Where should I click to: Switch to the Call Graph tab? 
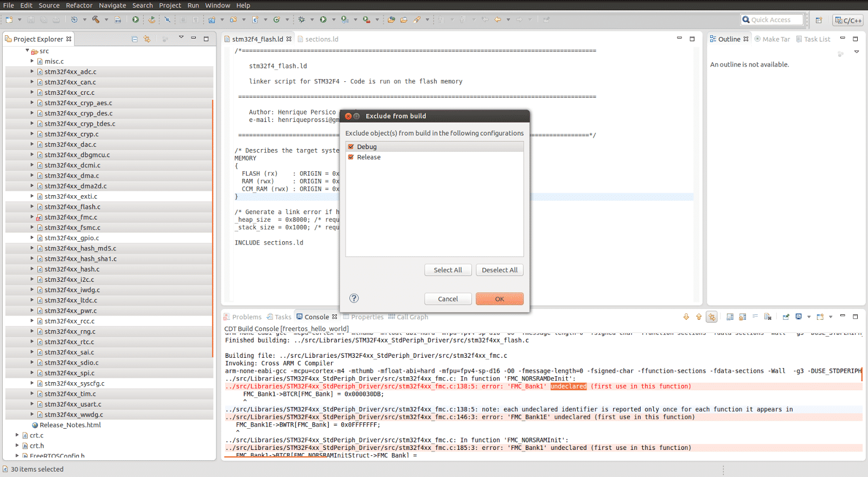[408, 317]
